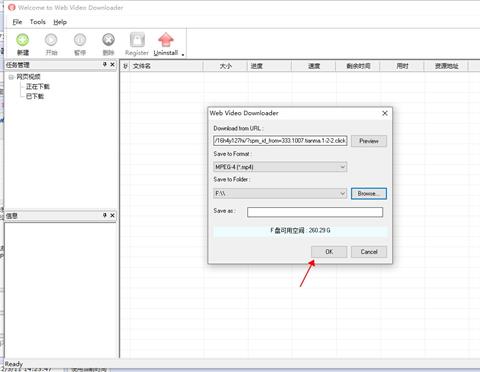This screenshot has width=480, height=372.
Task: Sort by the 剩余时间 column header
Action: tap(358, 66)
